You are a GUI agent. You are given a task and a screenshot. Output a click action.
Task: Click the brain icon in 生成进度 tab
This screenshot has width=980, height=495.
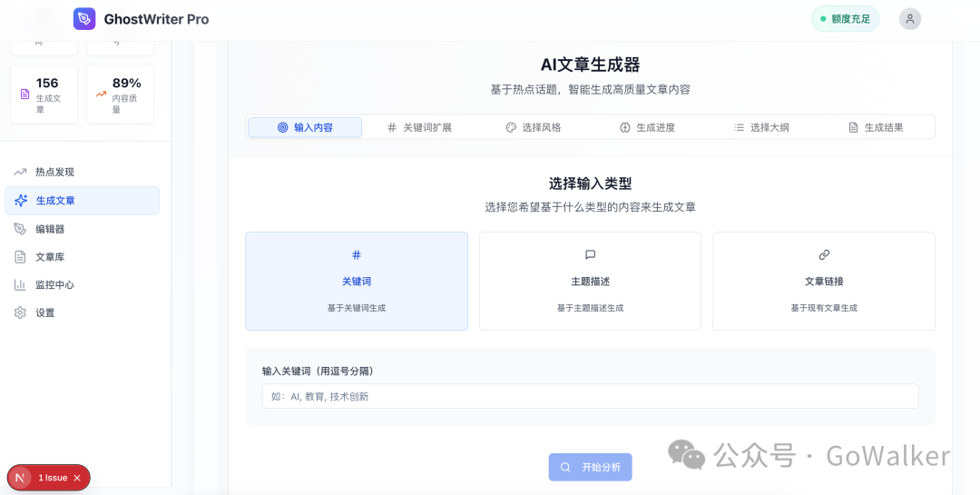624,128
